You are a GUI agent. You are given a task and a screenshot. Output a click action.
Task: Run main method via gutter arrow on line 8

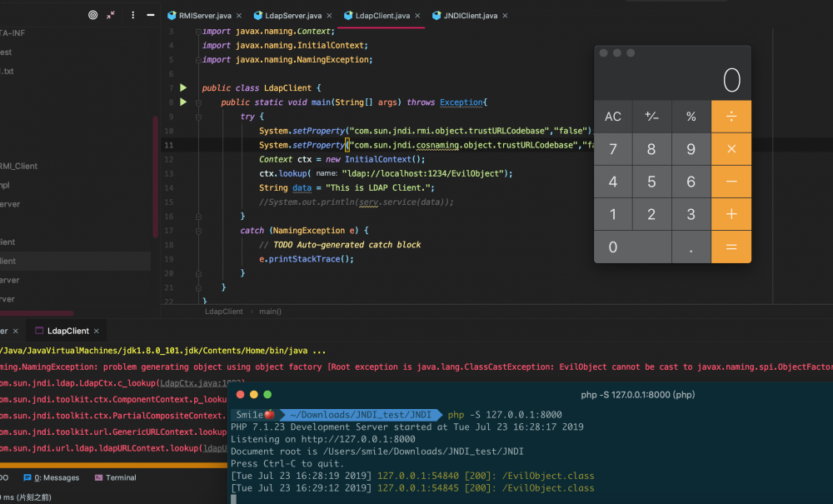tap(182, 102)
